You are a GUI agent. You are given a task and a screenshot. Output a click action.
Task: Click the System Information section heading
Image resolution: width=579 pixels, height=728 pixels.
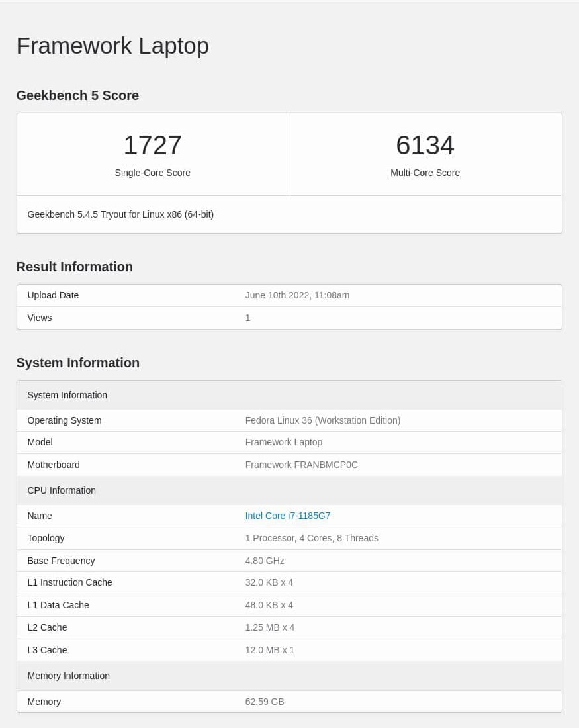click(77, 363)
